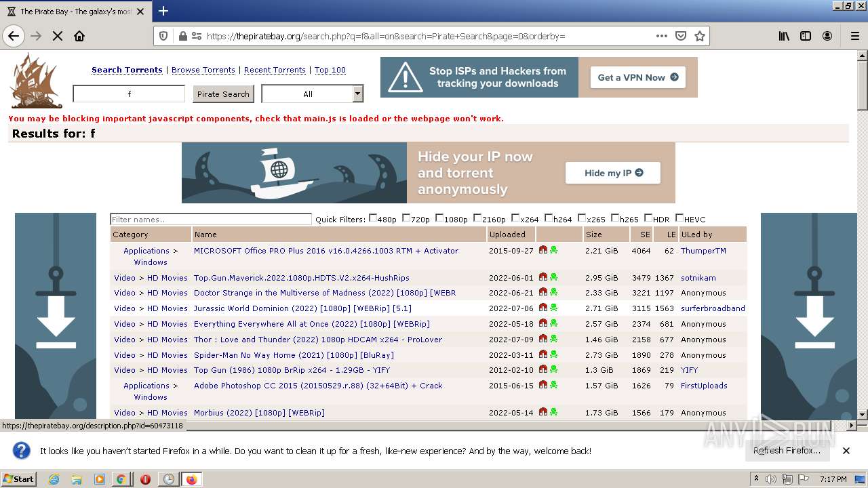Sort results by SE column
Viewport: 868px width, 488px height.
645,235
